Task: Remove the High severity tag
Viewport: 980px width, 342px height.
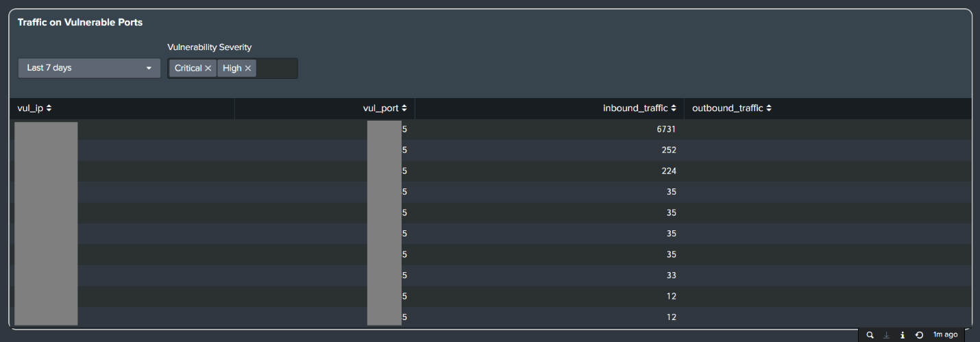Action: (248, 69)
